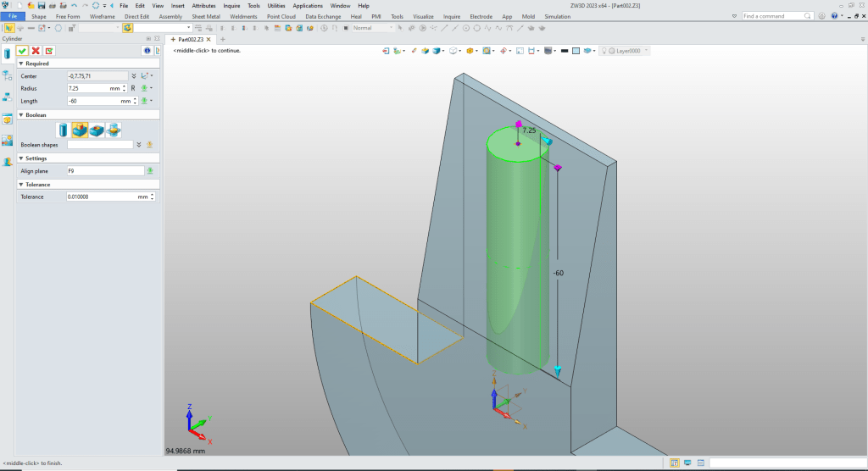The image size is (868, 471).
Task: Collapse the Boolean section
Action: 21,114
